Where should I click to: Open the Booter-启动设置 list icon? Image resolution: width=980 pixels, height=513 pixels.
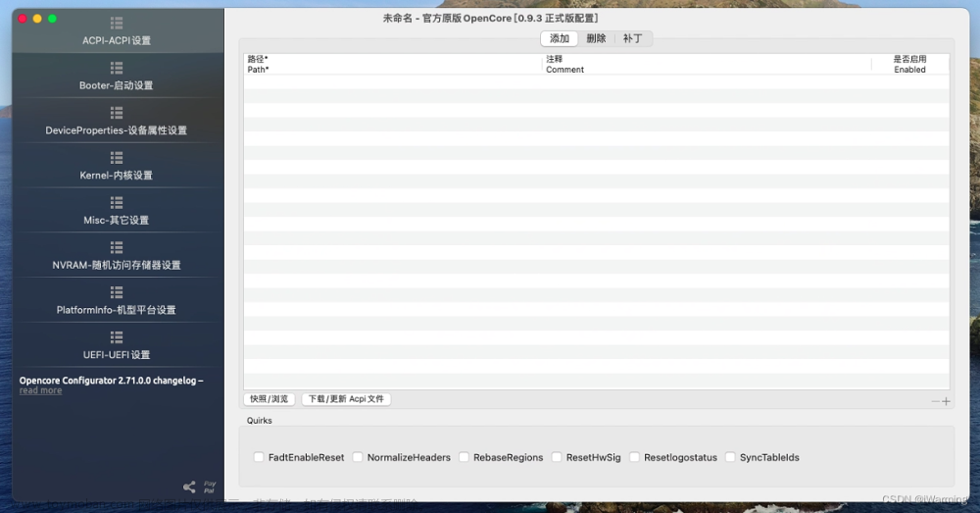(x=117, y=69)
